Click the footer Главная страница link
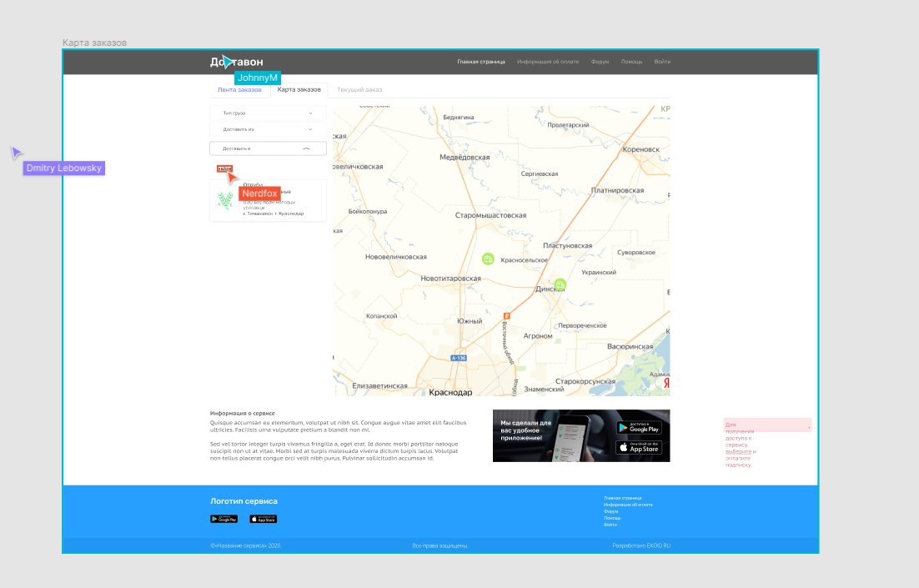 (622, 498)
